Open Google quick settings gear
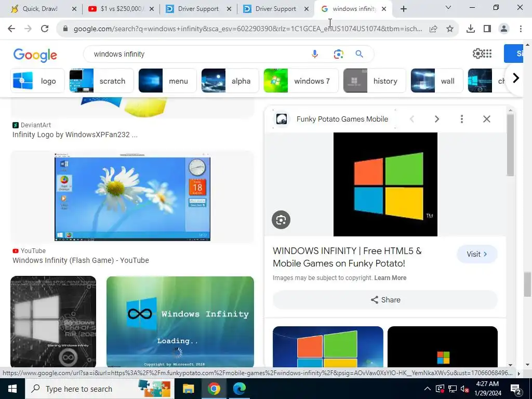The height and width of the screenshot is (399, 532). [x=478, y=54]
